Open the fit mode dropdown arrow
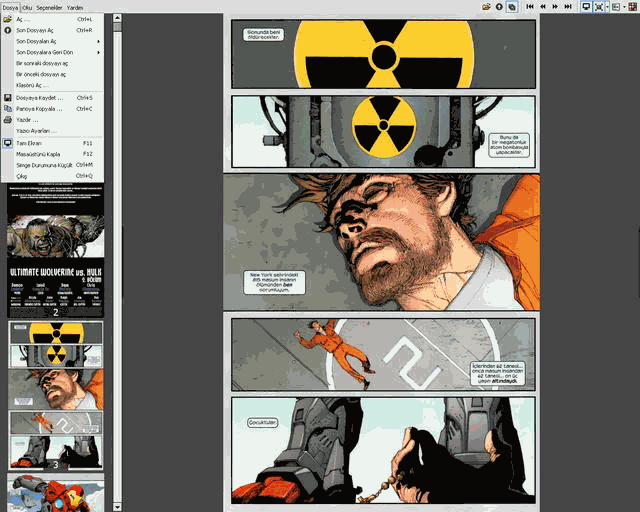 (x=607, y=7)
